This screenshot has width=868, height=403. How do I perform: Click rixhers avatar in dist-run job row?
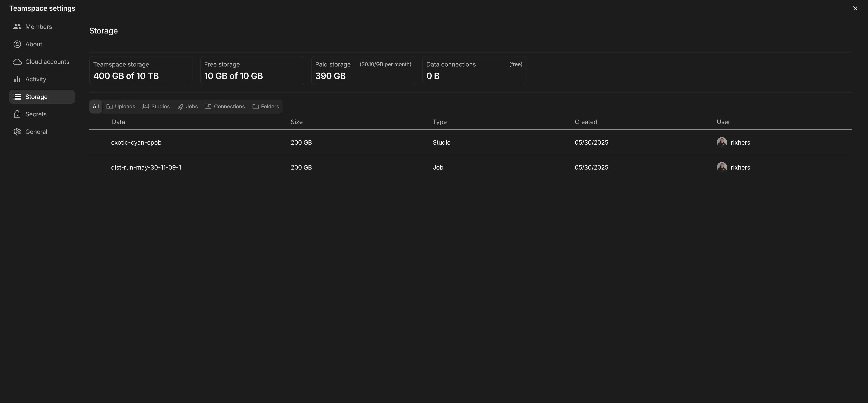click(722, 167)
